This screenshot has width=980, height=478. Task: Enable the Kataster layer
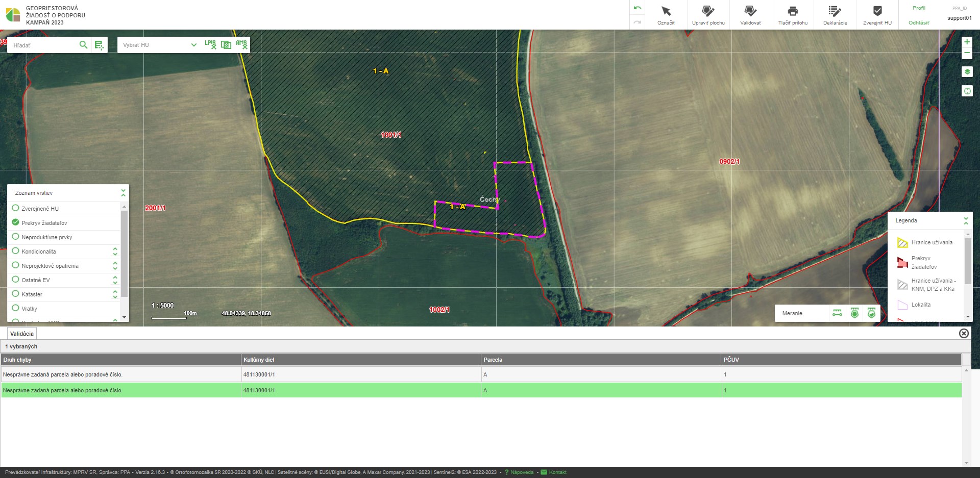[15, 294]
